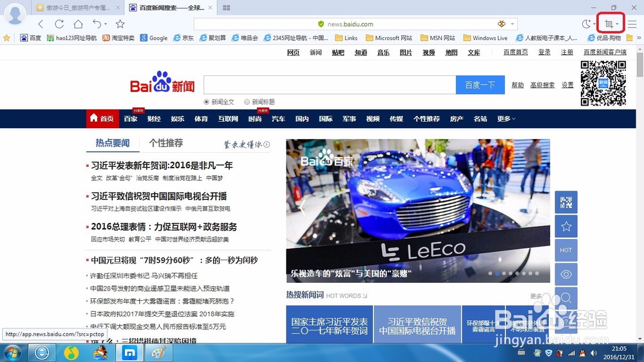Open the 体育 navigation item
This screenshot has width=644, height=362.
click(201, 119)
